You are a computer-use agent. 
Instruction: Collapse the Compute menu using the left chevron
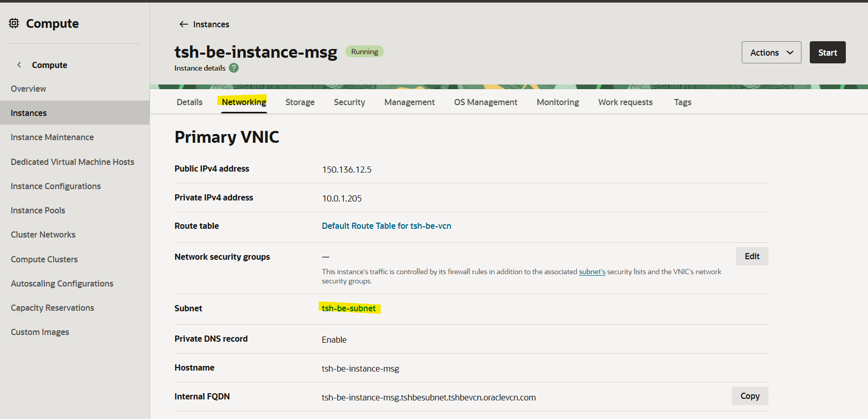pos(19,65)
